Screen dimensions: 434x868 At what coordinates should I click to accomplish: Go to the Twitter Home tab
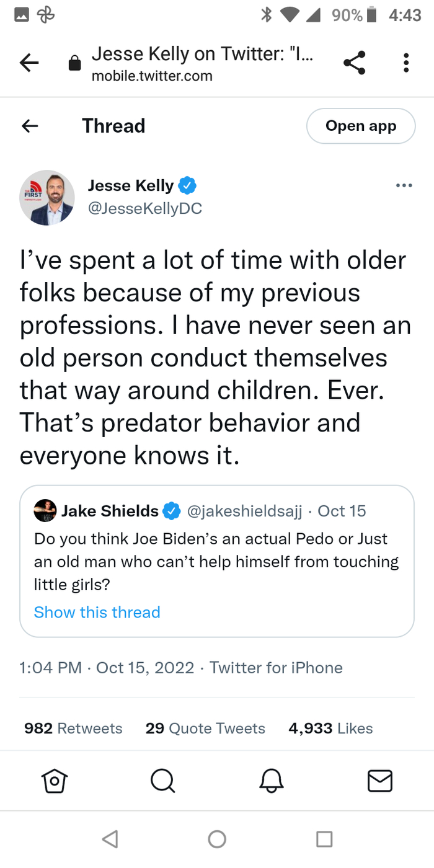[x=54, y=781]
